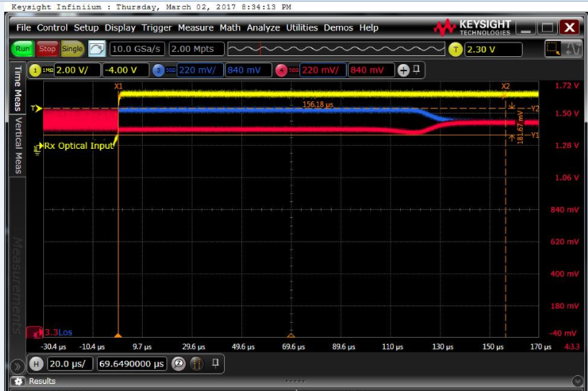Click the 1.72 V vertical scale label
The image size is (588, 391).
(567, 85)
